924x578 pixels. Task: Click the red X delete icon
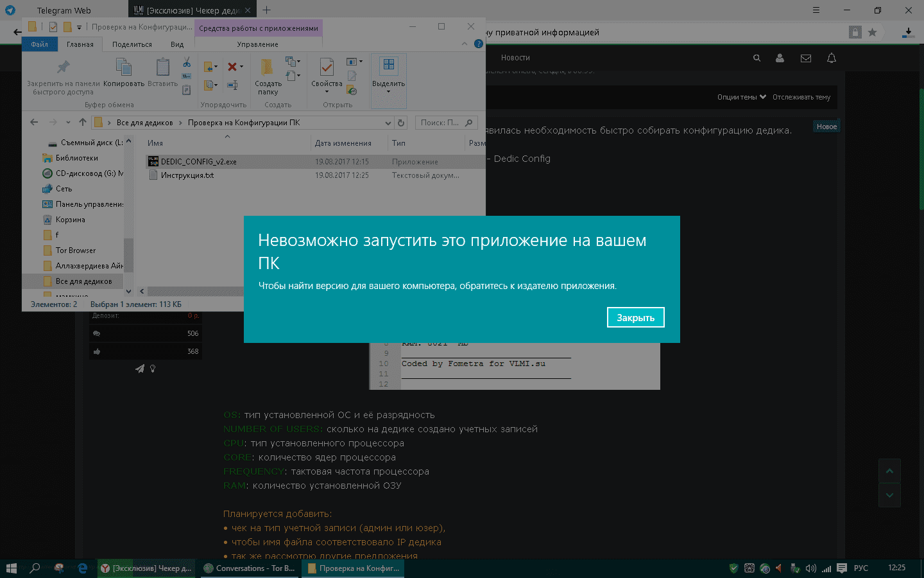[x=232, y=67]
